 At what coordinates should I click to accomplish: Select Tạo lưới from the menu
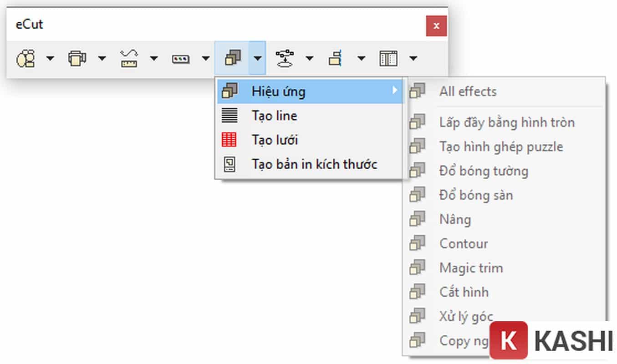pyautogui.click(x=274, y=140)
